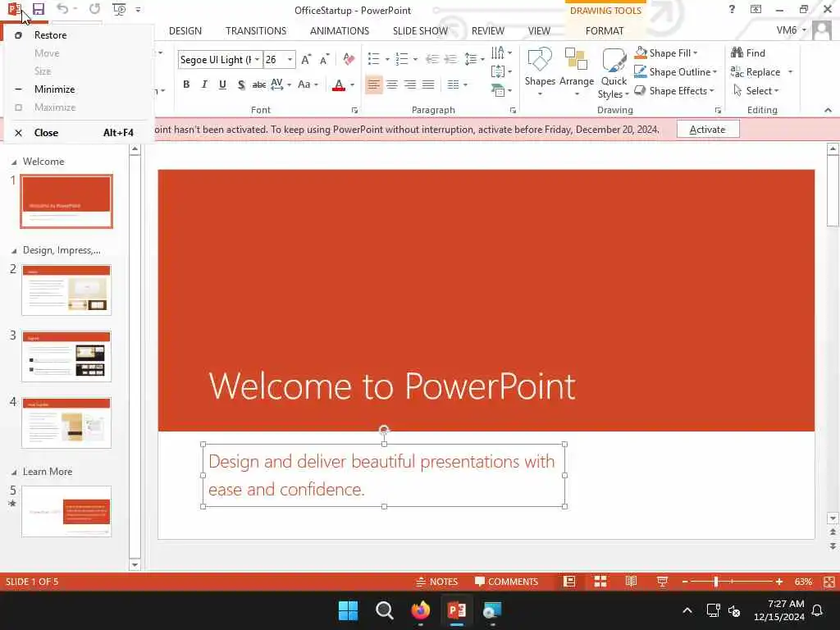Screen dimensions: 840x630
Task: Open the Drawing Tools FORMAT tab
Action: (x=605, y=31)
